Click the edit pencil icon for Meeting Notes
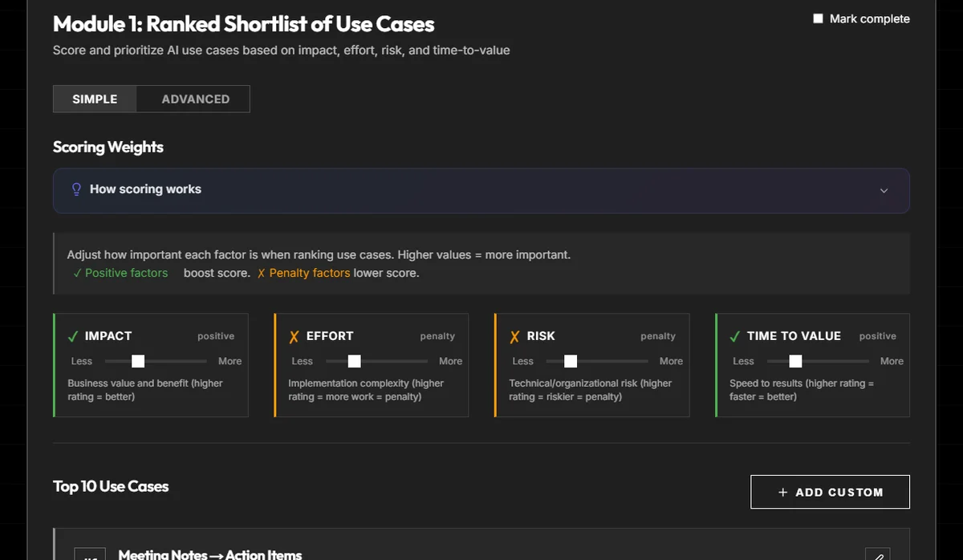Viewport: 963px width, 560px height. coord(878,556)
